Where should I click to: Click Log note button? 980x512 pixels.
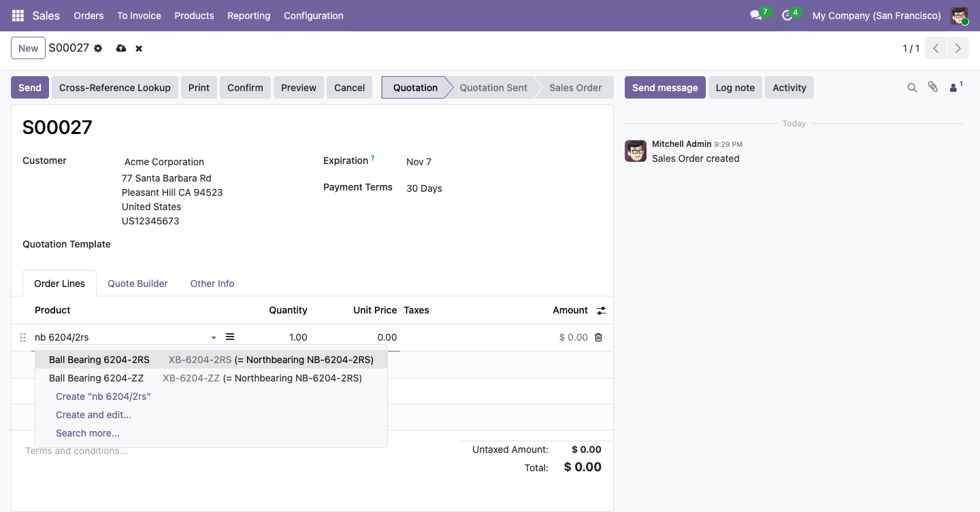(735, 88)
